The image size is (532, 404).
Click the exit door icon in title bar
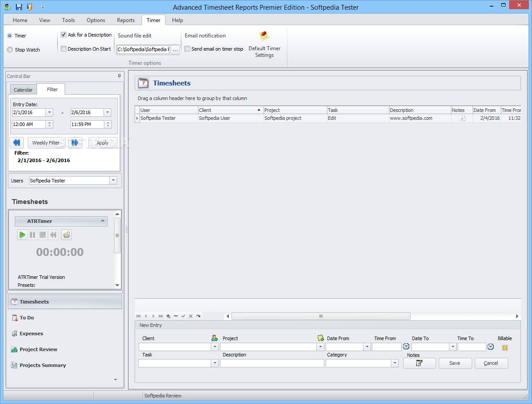point(30,7)
